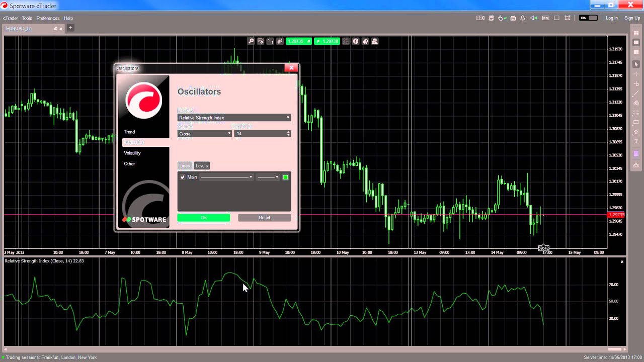Screen dimensions: 644x362
Task: Click the zoom magnifier icon on chart toolbar
Action: [251, 41]
